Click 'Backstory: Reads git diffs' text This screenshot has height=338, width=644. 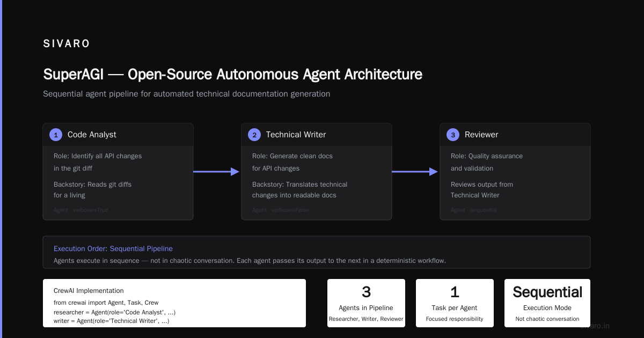click(92, 185)
